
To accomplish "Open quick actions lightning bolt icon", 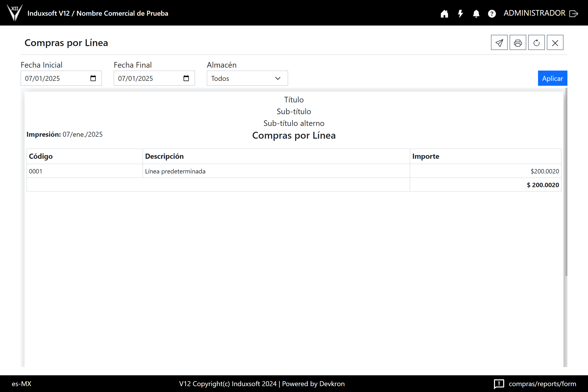I will [460, 13].
